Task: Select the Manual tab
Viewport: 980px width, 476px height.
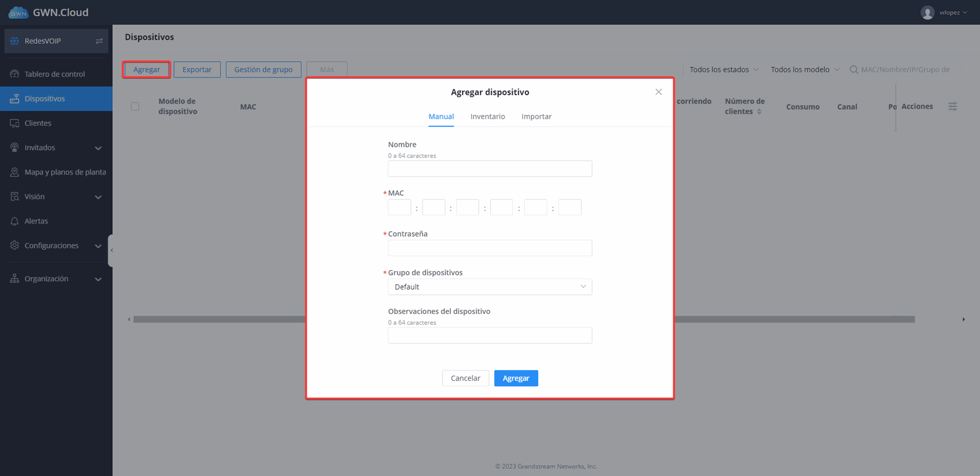Action: click(441, 116)
